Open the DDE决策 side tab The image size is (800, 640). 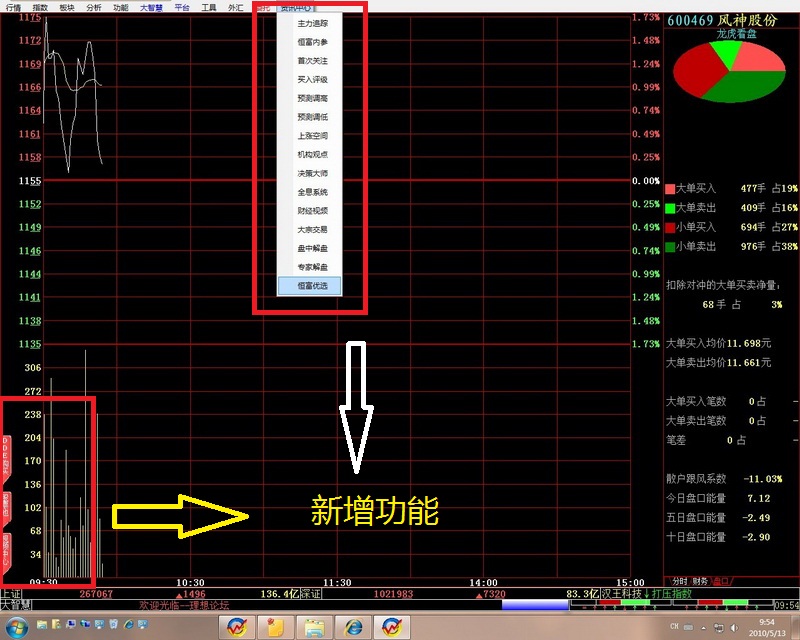[x=7, y=459]
